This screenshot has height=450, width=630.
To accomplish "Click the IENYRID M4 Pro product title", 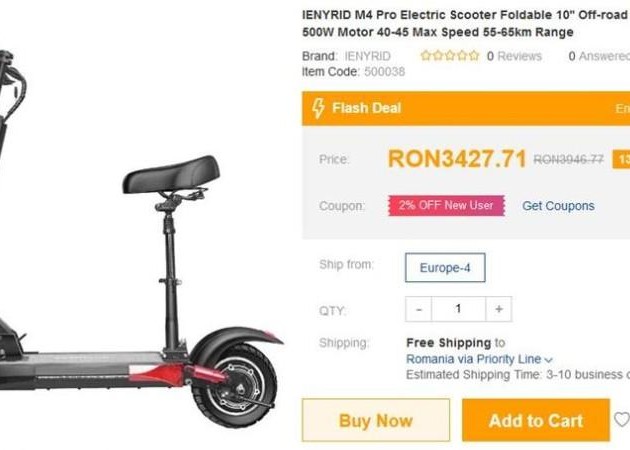I will 465,24.
